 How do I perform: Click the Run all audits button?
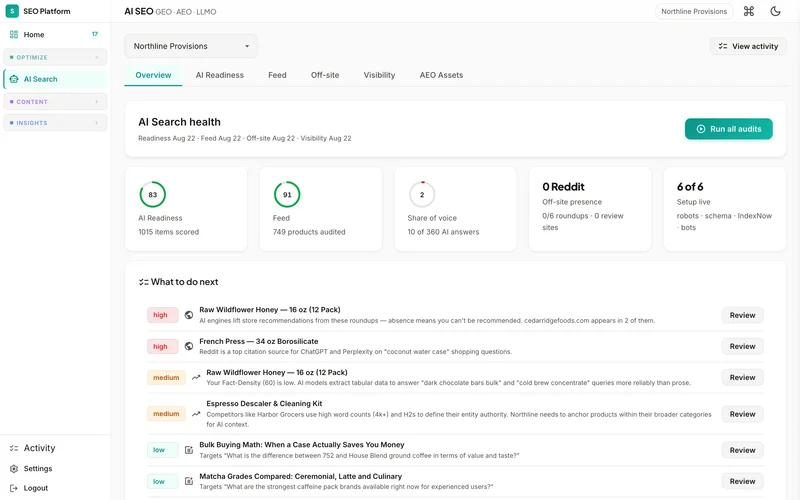click(x=729, y=129)
